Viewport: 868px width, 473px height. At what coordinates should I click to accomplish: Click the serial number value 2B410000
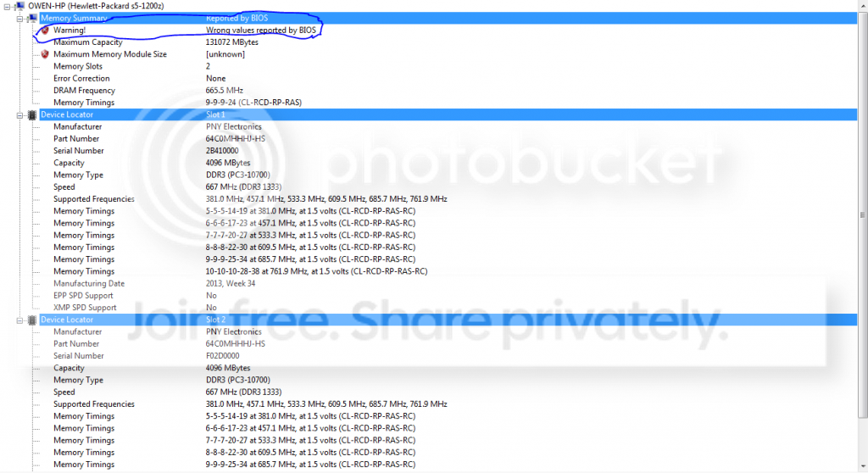(222, 151)
